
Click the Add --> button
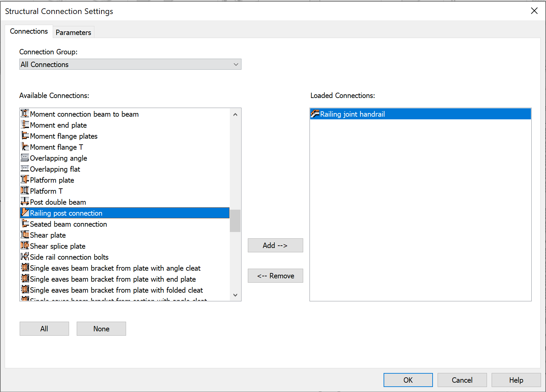276,245
